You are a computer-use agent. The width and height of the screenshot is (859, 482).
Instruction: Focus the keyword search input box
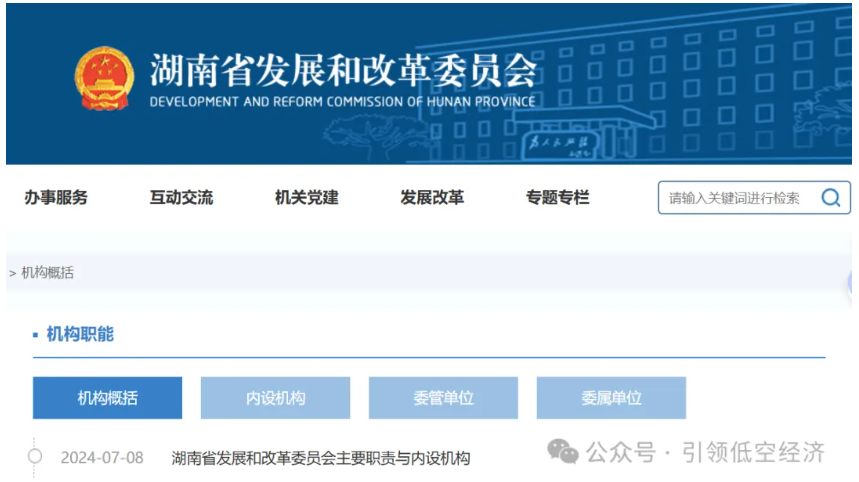click(x=735, y=198)
